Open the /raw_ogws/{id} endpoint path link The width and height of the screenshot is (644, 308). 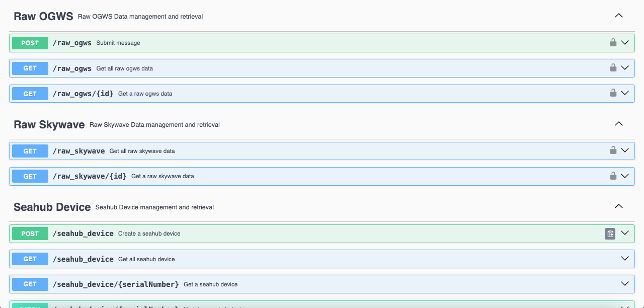coord(83,94)
